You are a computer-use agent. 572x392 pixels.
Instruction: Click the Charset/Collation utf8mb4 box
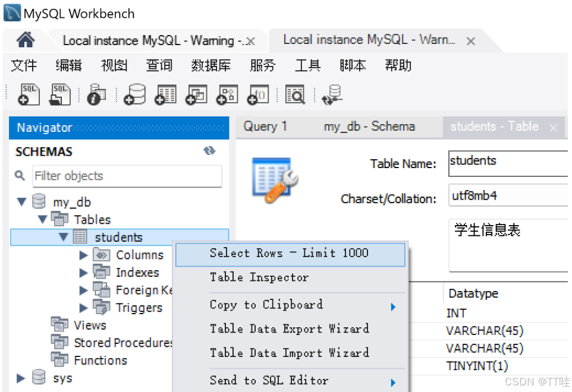pyautogui.click(x=508, y=195)
